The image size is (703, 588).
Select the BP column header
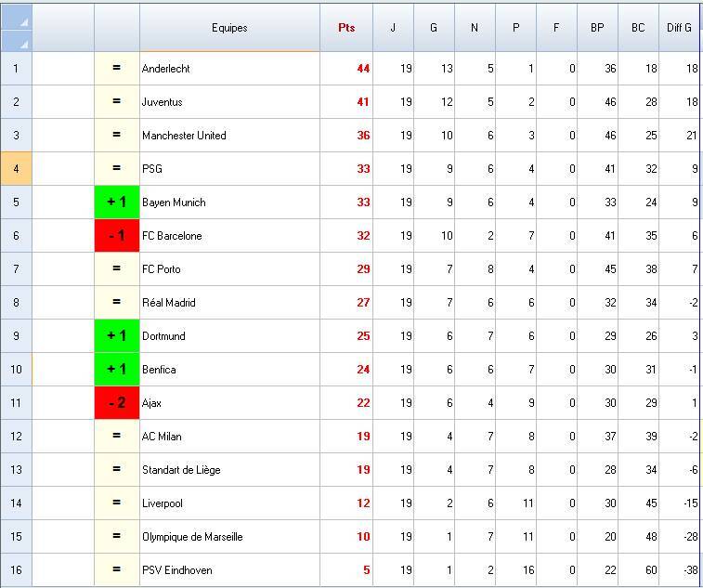(597, 28)
